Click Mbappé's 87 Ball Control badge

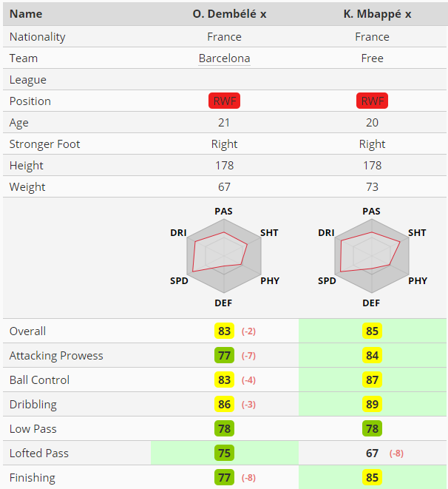(372, 380)
